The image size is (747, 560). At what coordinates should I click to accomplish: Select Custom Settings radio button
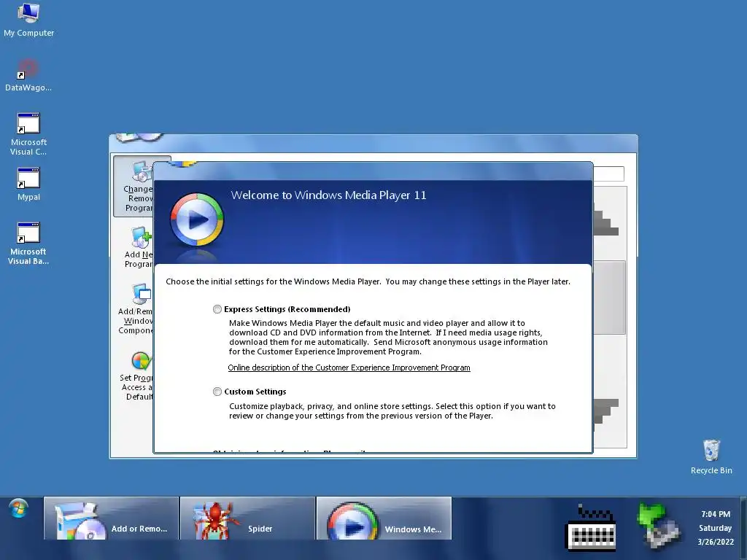pos(217,392)
